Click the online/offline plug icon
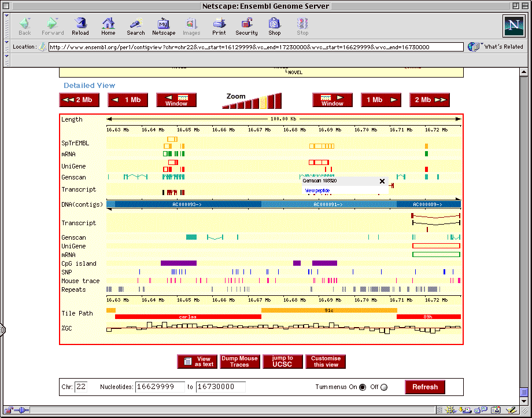This screenshot has width=532, height=418. click(23, 410)
